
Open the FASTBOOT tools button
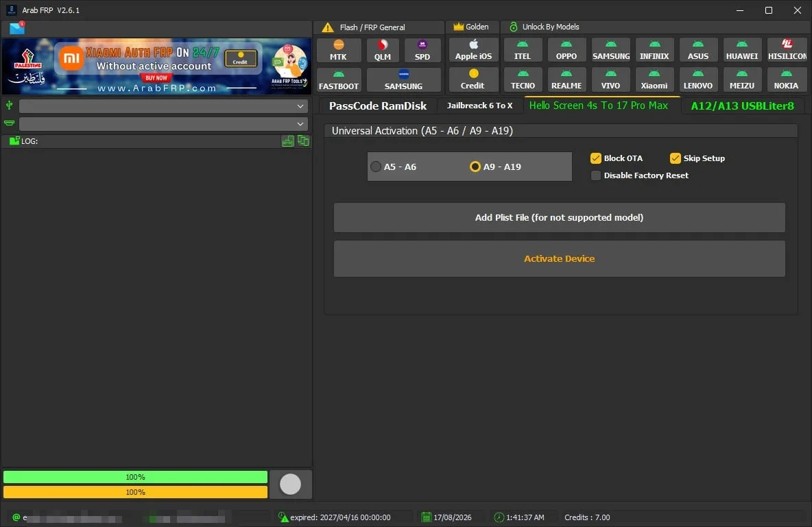(x=339, y=79)
